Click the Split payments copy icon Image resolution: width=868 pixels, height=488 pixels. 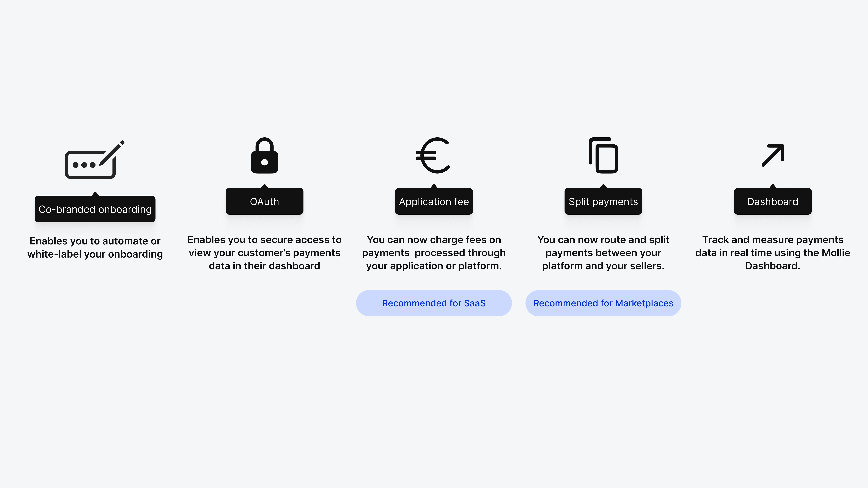point(603,155)
